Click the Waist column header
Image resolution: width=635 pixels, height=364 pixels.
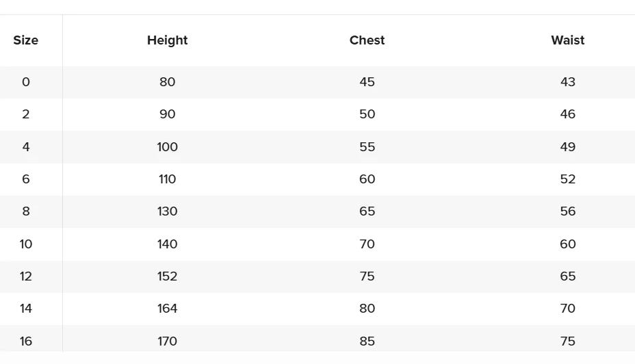pyautogui.click(x=567, y=40)
